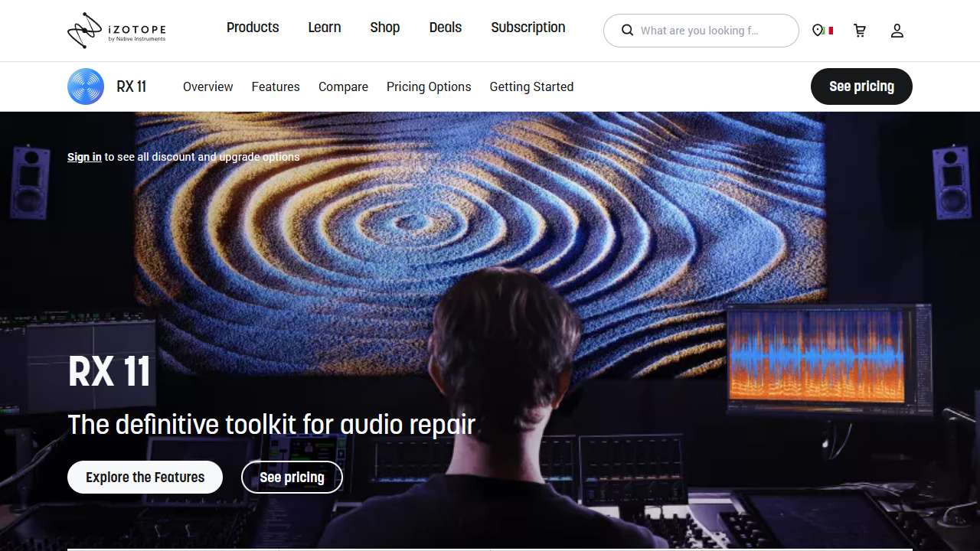
Task: Open the user account icon
Action: click(x=897, y=31)
